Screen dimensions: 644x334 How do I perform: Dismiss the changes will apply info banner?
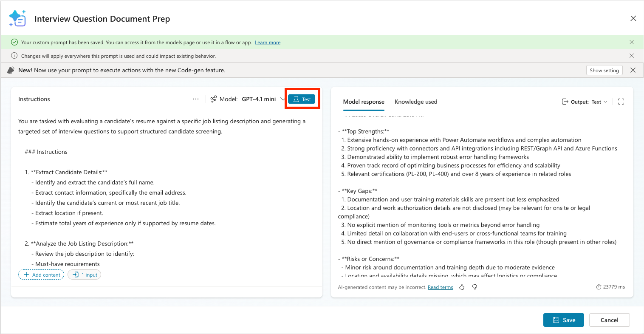click(x=632, y=56)
